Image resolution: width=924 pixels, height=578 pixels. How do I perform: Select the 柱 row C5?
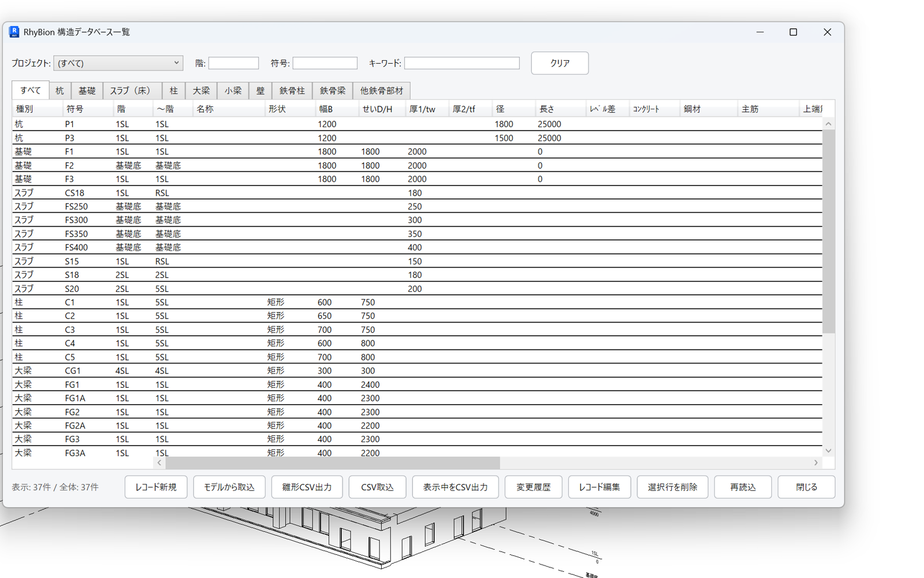pos(417,357)
